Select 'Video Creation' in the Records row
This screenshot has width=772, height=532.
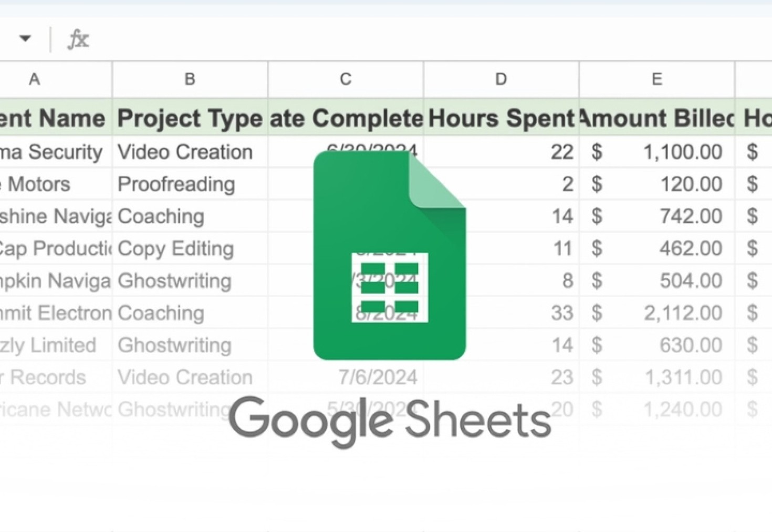coord(190,377)
